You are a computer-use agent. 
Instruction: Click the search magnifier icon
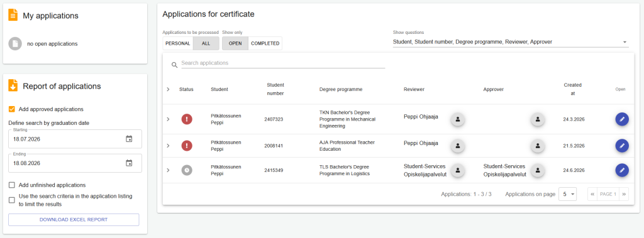(175, 65)
